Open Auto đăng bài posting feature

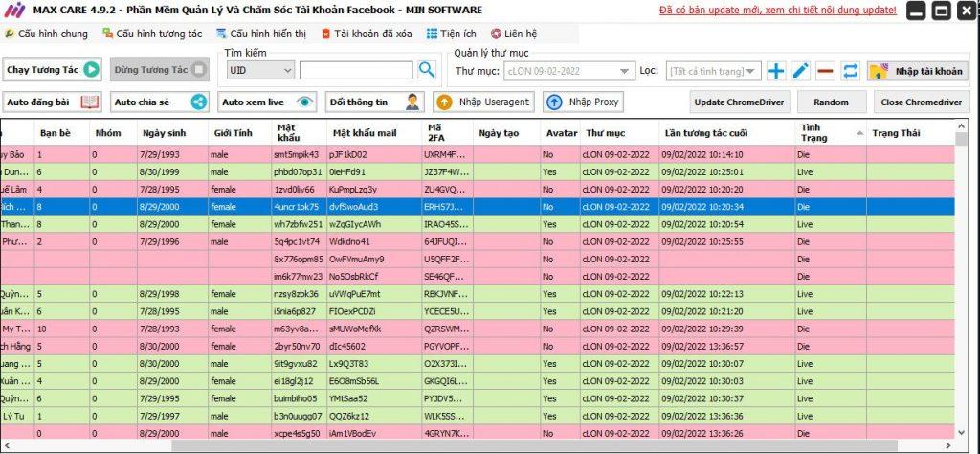tap(53, 102)
